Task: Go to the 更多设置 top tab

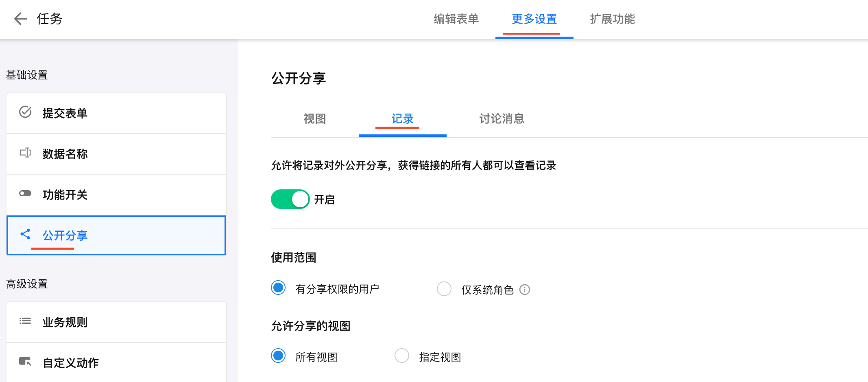Action: coord(534,19)
